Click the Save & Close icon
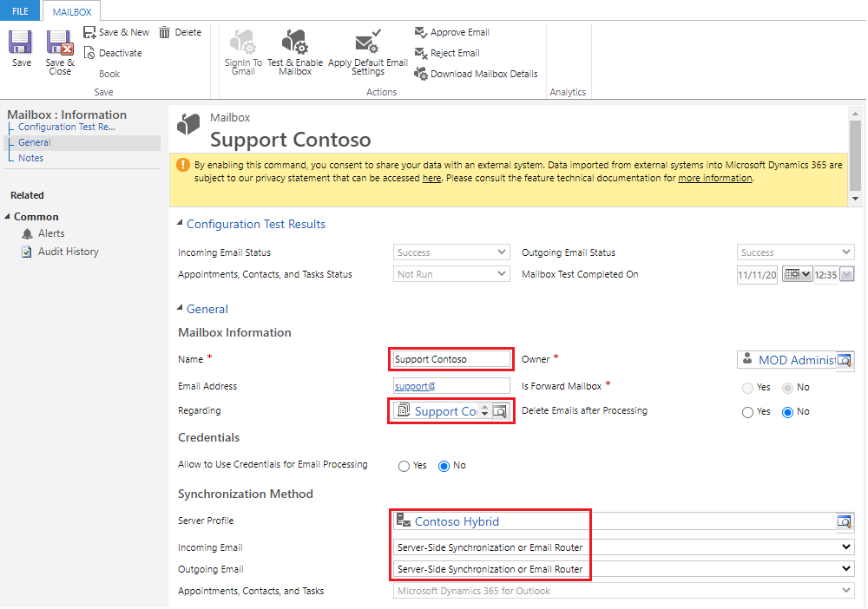 pyautogui.click(x=59, y=43)
